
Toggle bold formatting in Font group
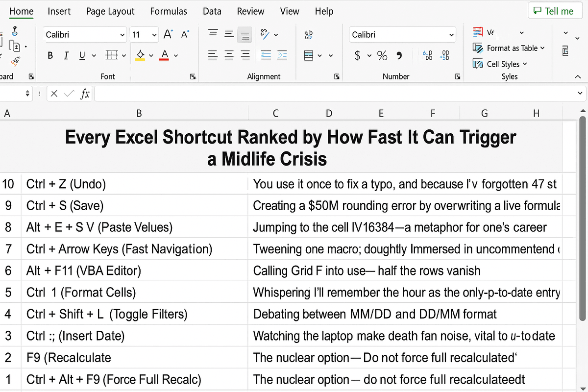pyautogui.click(x=50, y=56)
